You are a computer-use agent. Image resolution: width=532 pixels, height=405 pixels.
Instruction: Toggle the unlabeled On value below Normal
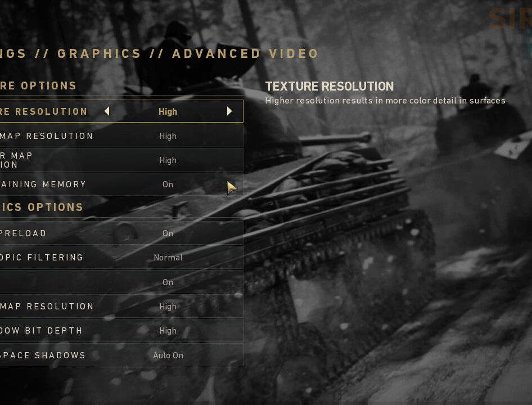[168, 282]
